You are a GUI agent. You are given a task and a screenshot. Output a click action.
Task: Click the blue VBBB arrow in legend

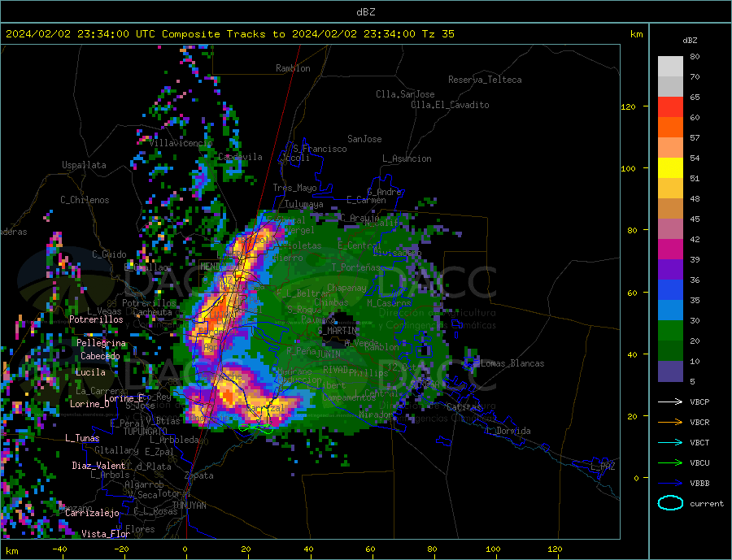(x=670, y=484)
